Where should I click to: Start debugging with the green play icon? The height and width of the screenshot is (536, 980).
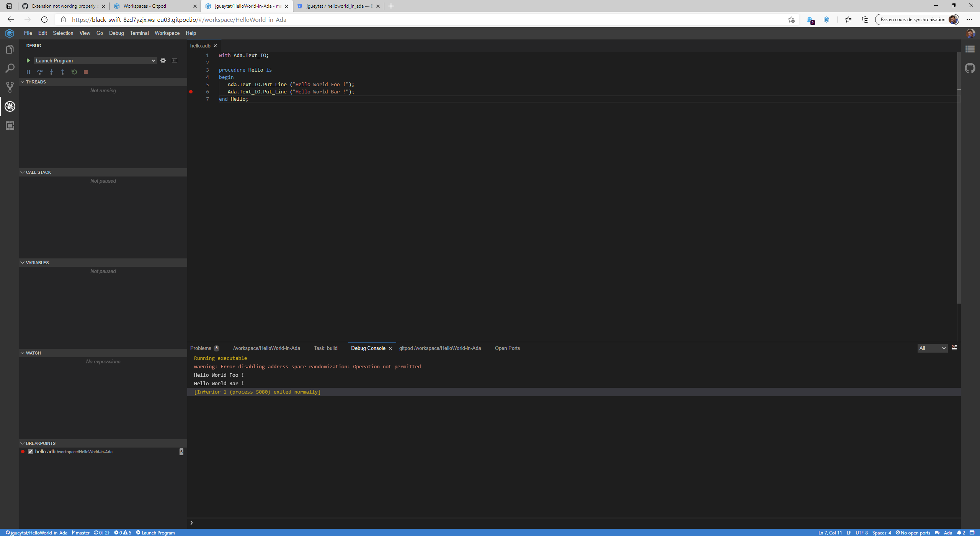coord(28,60)
